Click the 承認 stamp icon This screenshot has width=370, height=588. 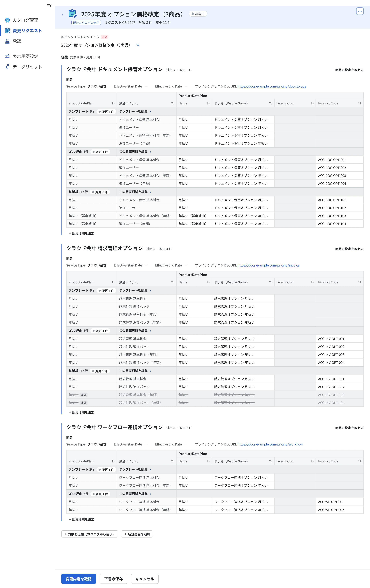(x=8, y=41)
